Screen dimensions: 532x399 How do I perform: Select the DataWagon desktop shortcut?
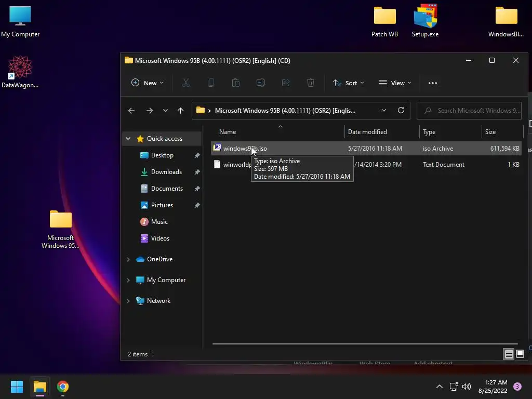click(20, 72)
